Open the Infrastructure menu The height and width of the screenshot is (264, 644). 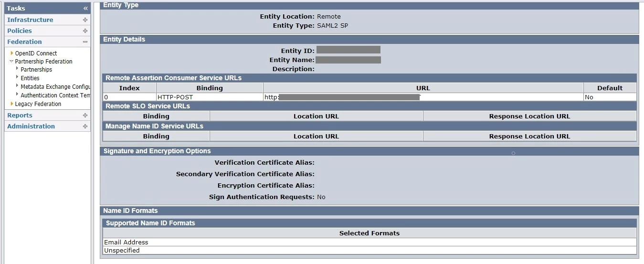30,20
